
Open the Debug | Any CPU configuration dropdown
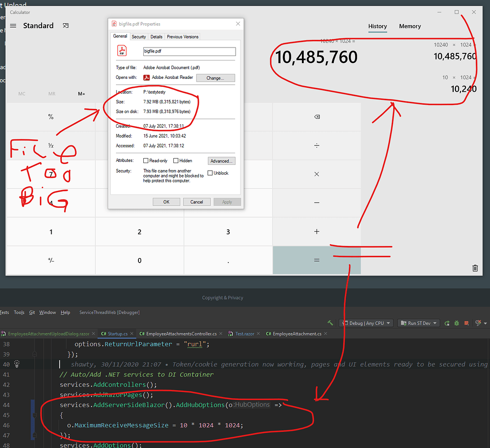point(365,323)
